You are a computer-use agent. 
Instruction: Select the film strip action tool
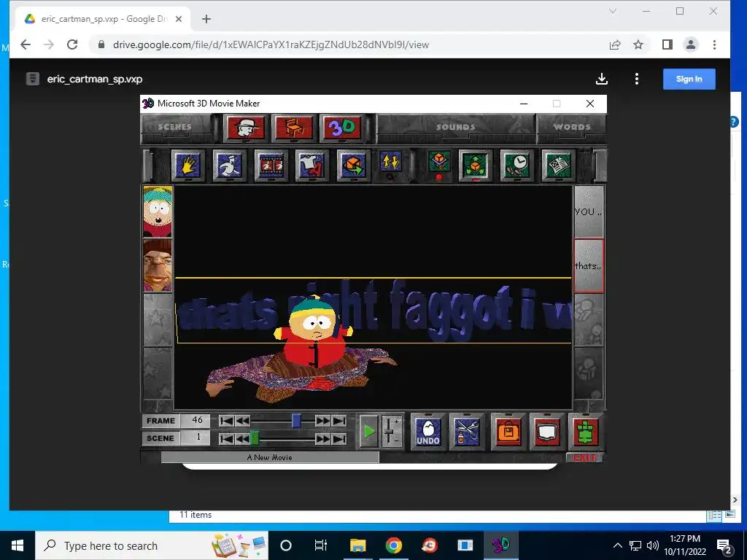point(271,166)
